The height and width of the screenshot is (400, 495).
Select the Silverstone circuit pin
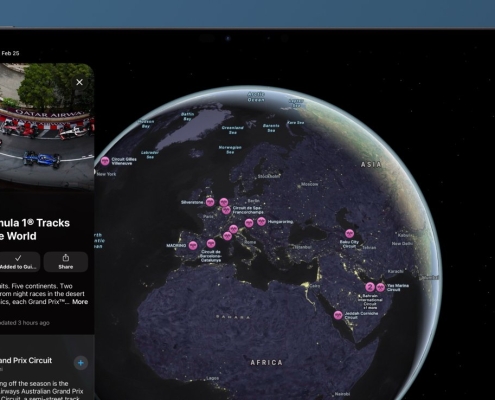[x=210, y=202]
